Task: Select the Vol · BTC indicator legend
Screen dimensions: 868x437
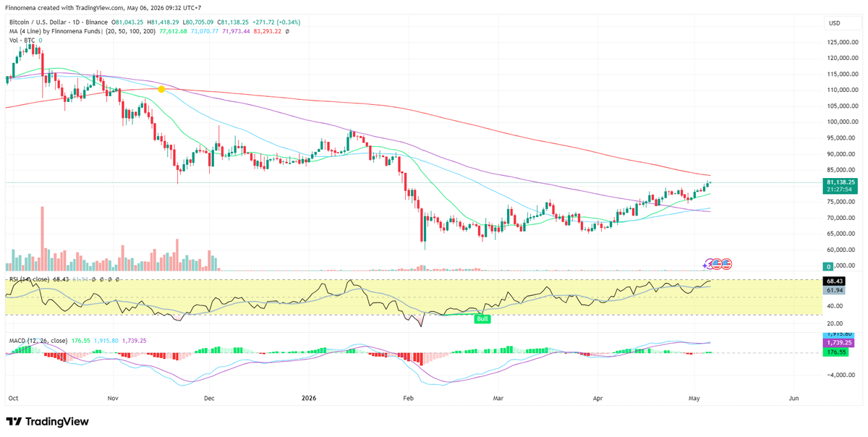Action: click(x=22, y=41)
